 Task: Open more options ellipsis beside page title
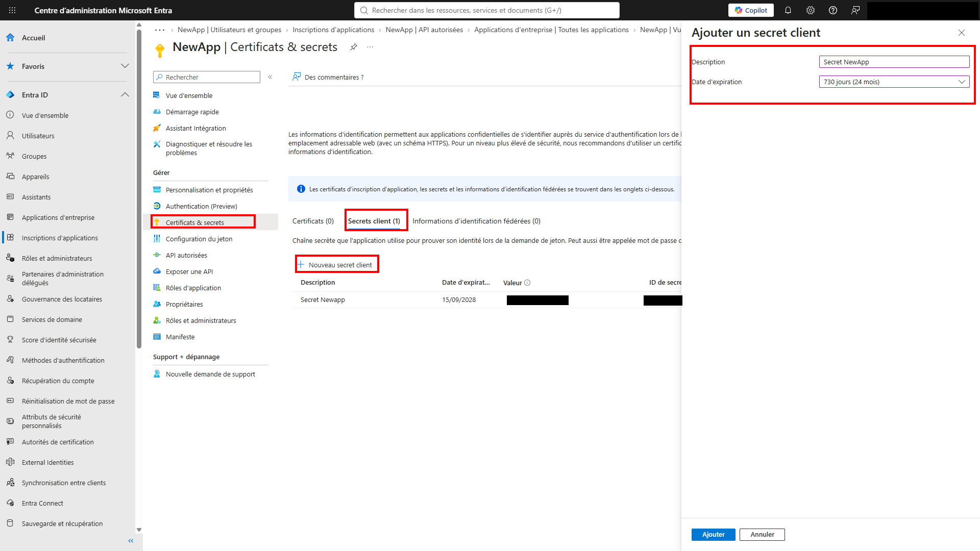[370, 47]
